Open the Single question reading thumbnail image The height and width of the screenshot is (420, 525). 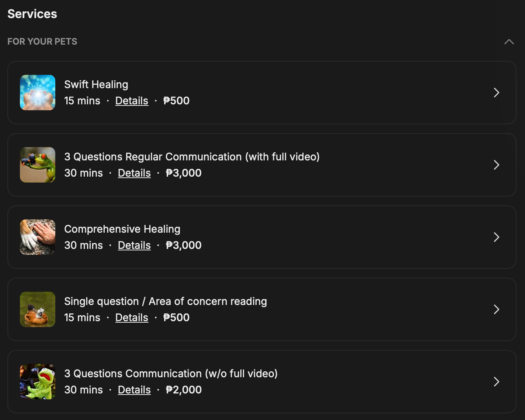38,309
